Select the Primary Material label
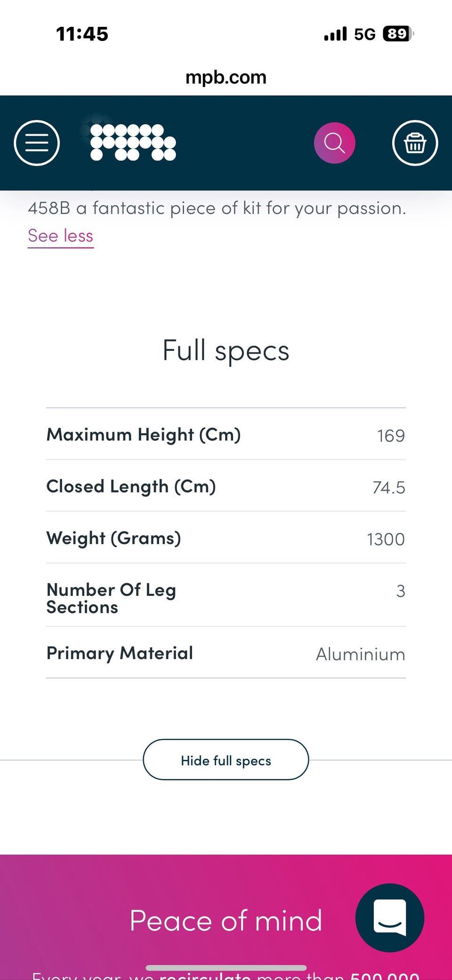Screen dimensions: 452x980 tap(120, 653)
